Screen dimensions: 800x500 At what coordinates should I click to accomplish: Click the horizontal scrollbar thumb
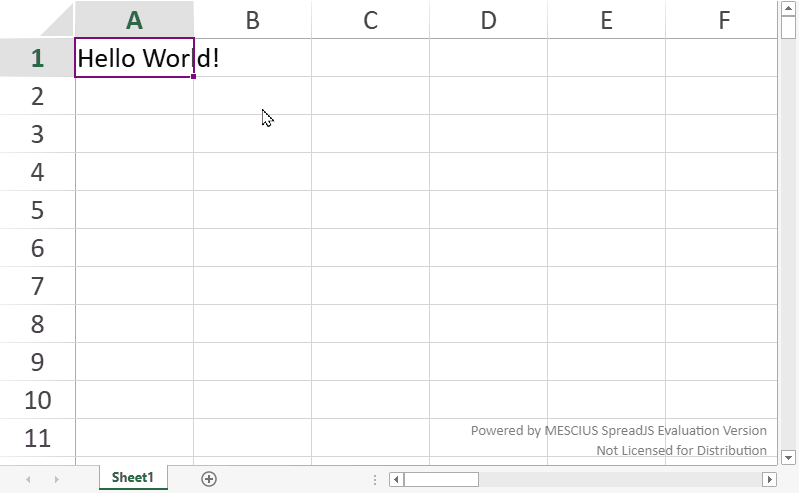(441, 480)
